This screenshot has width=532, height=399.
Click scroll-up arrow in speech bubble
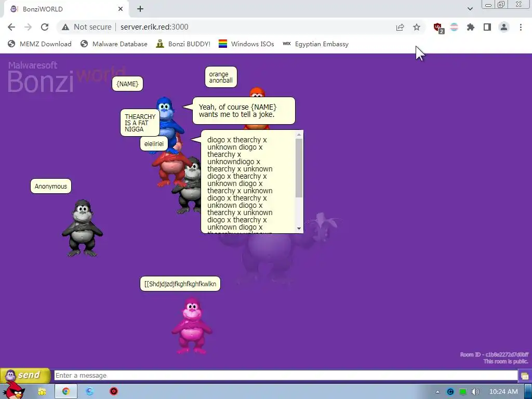299,135
